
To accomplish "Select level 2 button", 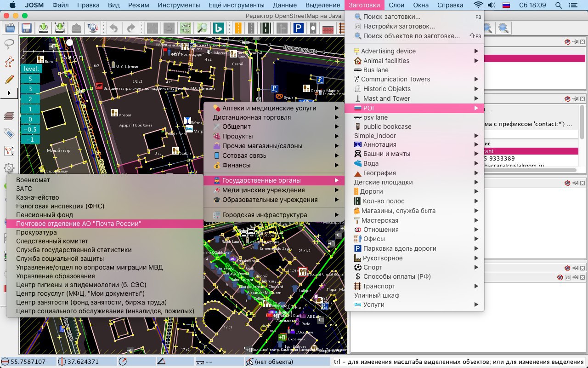I will [30, 99].
